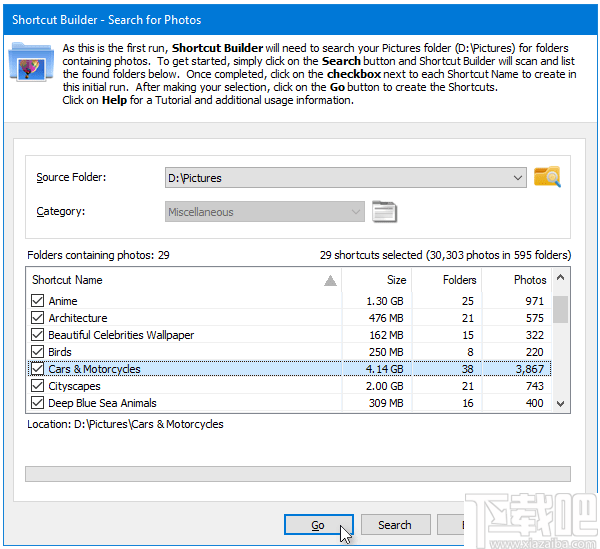Click the category manager icon beside Miscellaneous
Screen dimensions: 600x549
(384, 211)
